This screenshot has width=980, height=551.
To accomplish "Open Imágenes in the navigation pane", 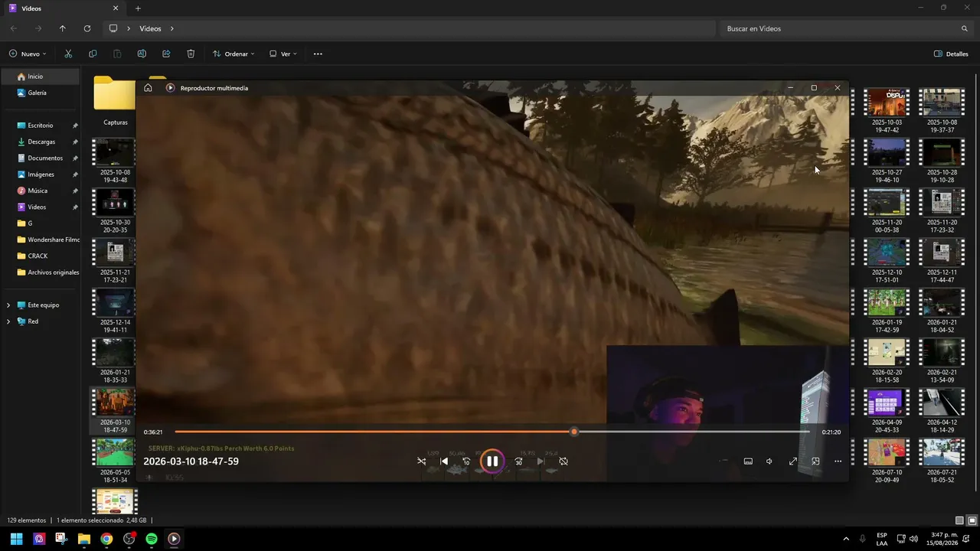I will [x=40, y=174].
